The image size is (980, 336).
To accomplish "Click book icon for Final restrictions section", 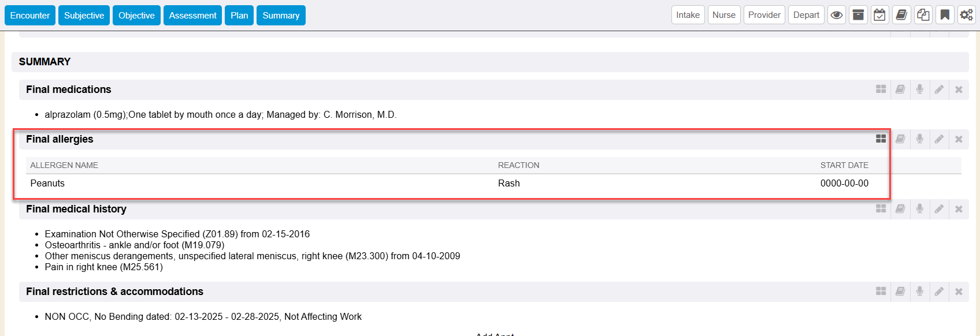I will [x=900, y=292].
